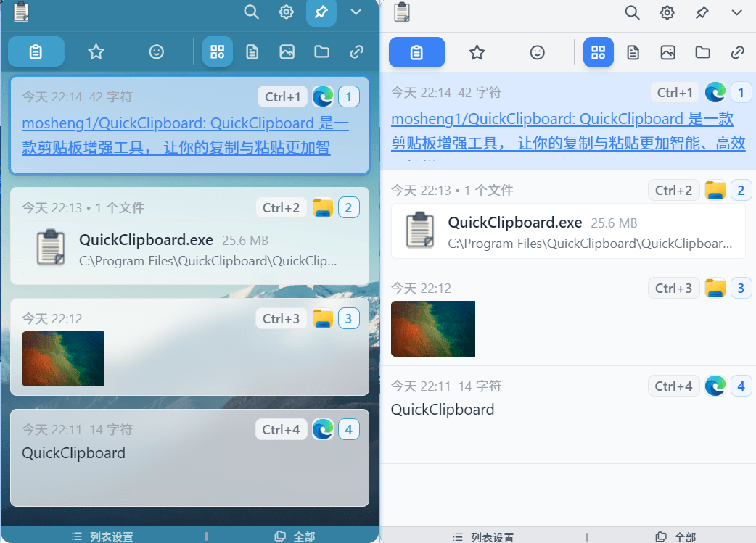Viewport: 756px width, 543px height.
Task: Open the emoji tab in the blue-themed window
Action: click(x=156, y=51)
